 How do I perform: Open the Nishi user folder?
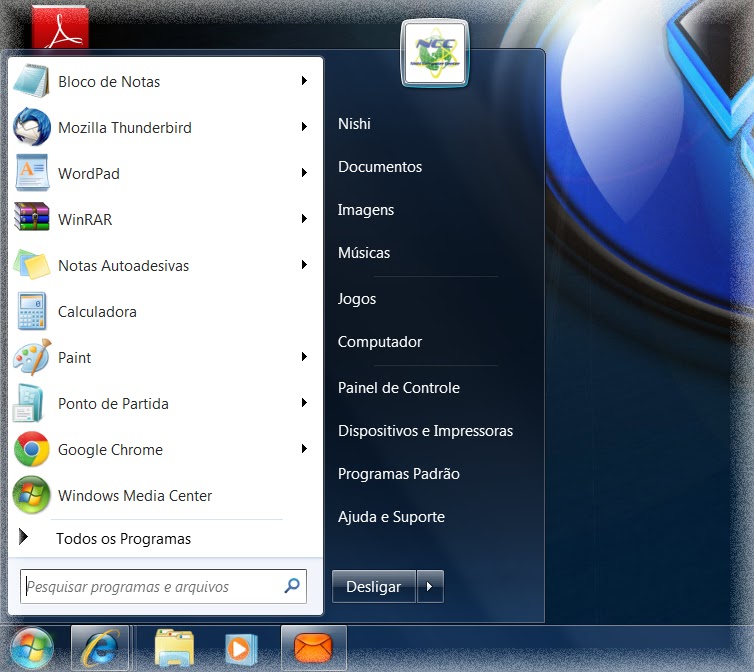tap(354, 124)
